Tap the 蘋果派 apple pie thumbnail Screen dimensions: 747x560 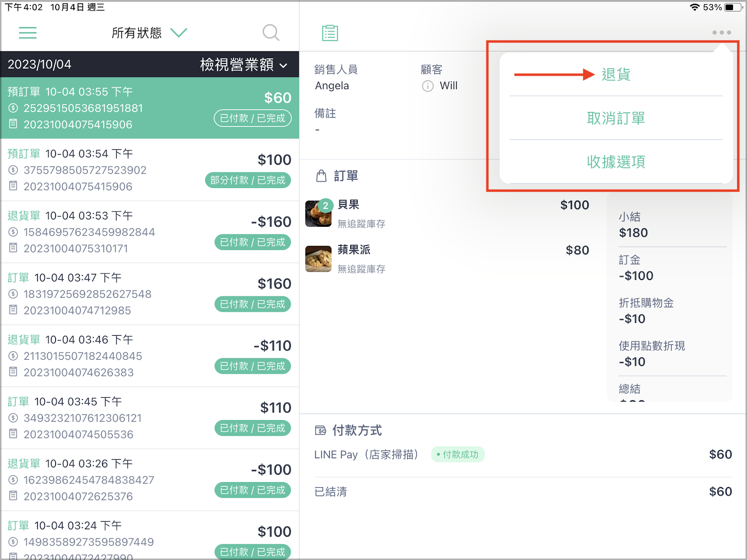pos(318,259)
